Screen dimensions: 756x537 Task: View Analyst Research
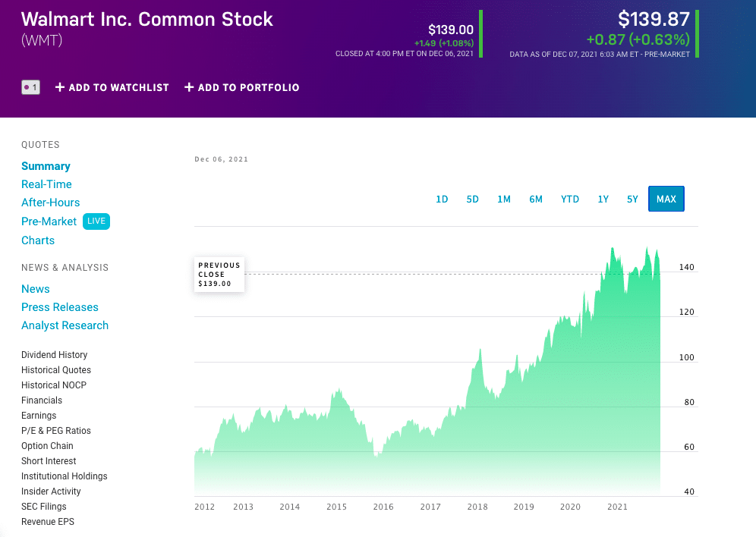coord(65,325)
